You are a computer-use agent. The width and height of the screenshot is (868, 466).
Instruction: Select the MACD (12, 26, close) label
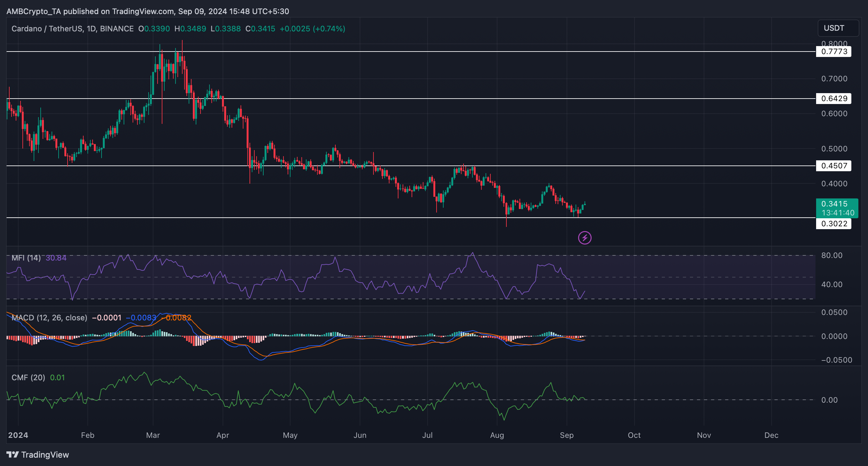[x=49, y=317]
